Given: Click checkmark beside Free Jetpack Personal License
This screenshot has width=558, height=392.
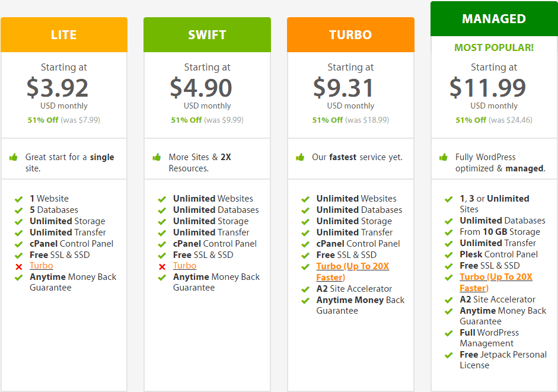Looking at the screenshot, I should pyautogui.click(x=449, y=355).
